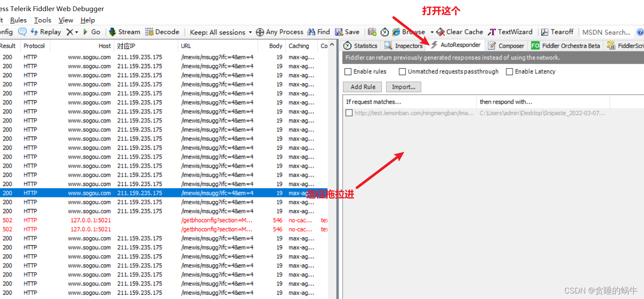Screen dimensions: 644x299
Task: Click Clear Cache in toolbar
Action: tap(460, 32)
